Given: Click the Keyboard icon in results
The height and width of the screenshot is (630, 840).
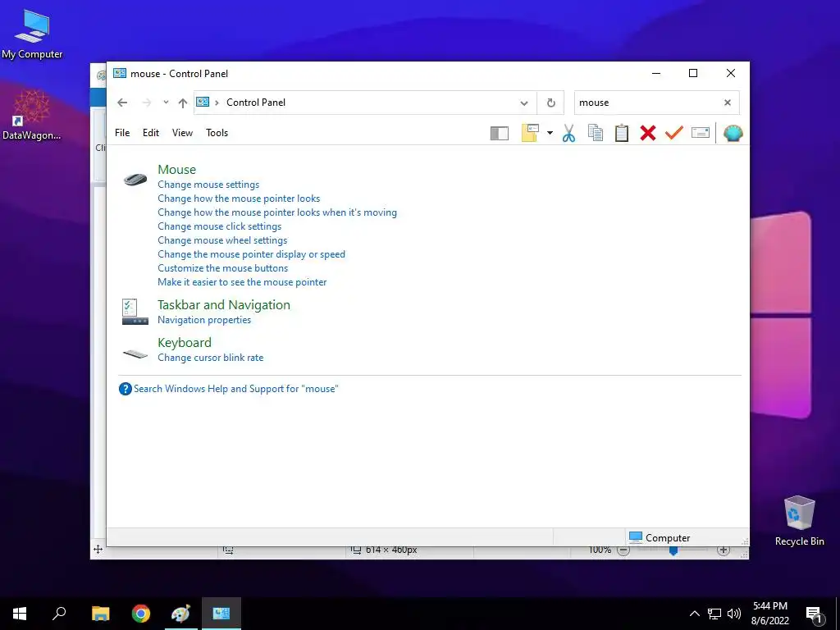Looking at the screenshot, I should [135, 354].
